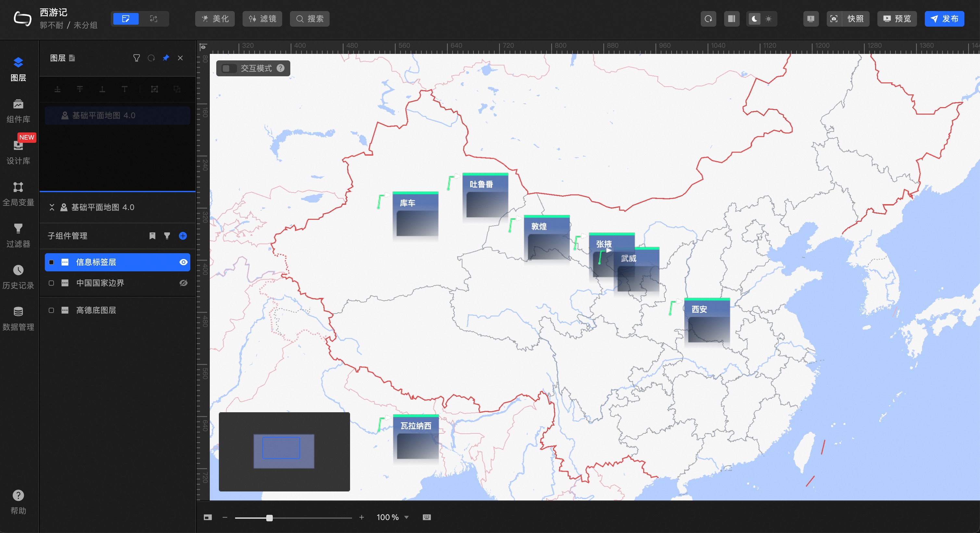
Task: Open the 过滤器 sidebar item
Action: [18, 235]
